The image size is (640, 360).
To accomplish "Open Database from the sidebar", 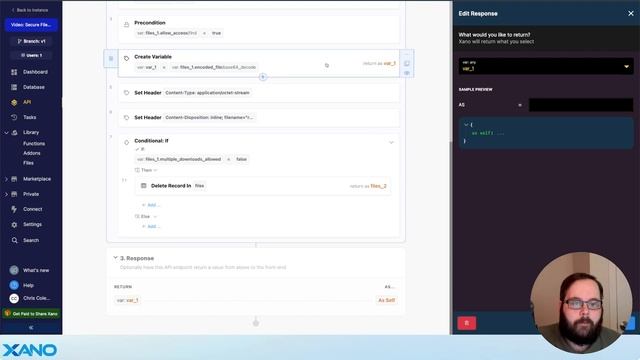I will [34, 87].
